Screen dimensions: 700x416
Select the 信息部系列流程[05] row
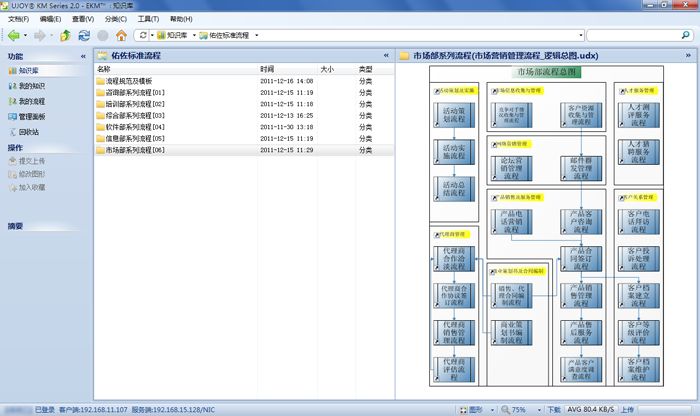[244, 139]
